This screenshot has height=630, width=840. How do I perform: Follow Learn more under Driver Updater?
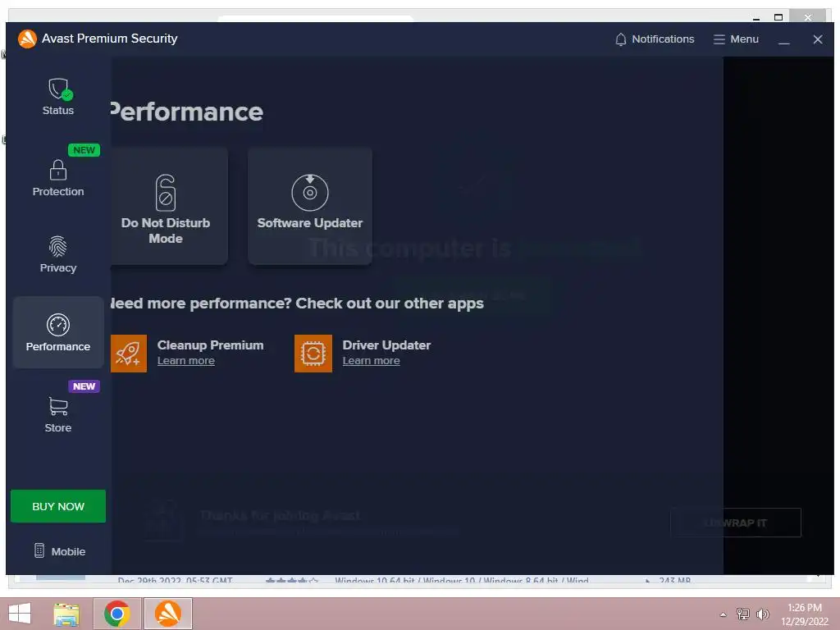pyautogui.click(x=372, y=361)
